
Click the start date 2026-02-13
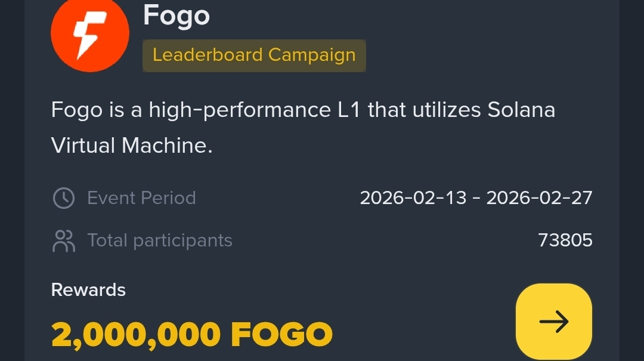(413, 198)
